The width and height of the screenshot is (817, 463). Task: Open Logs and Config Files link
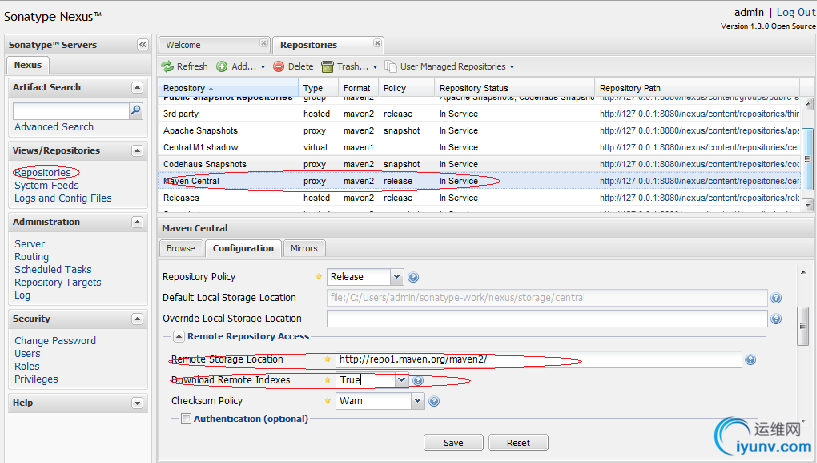click(63, 198)
